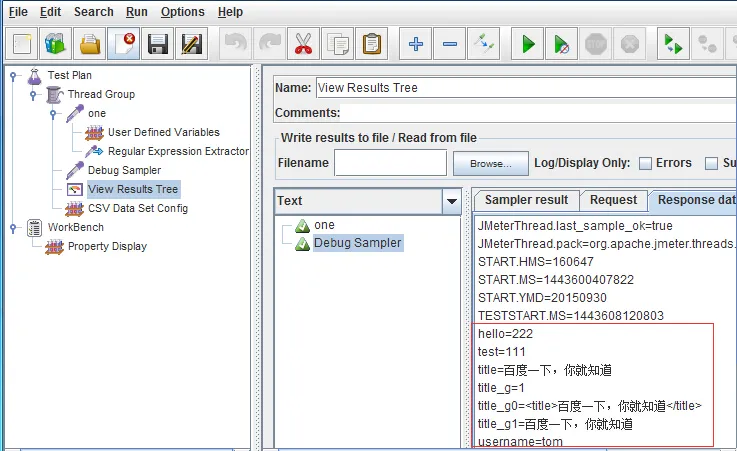Image resolution: width=737 pixels, height=451 pixels.
Task: Select Debug Sampler in test plan tree
Action: (124, 170)
